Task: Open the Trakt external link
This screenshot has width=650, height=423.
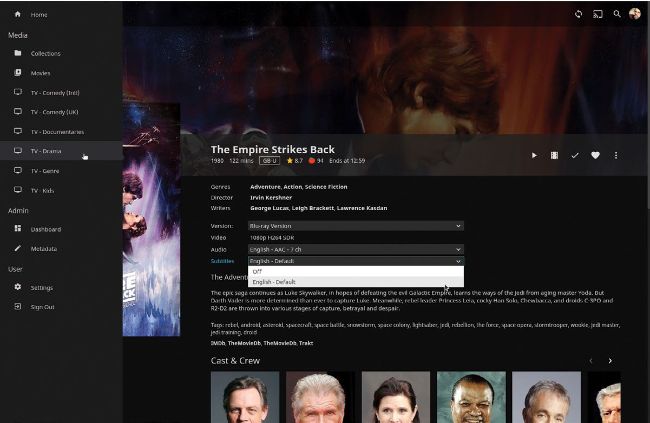Action: pos(306,343)
